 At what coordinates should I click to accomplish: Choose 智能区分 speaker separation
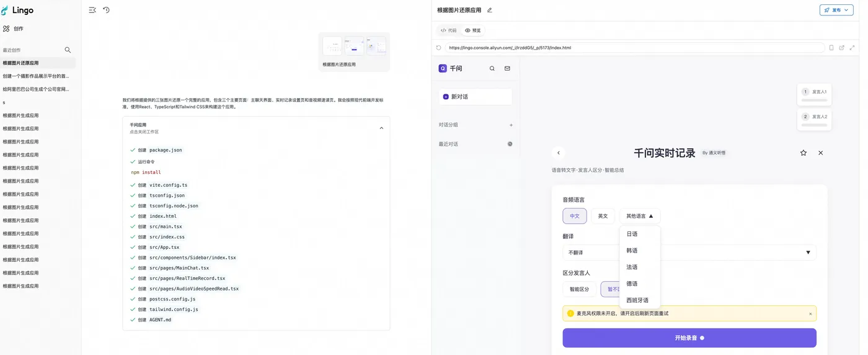580,289
